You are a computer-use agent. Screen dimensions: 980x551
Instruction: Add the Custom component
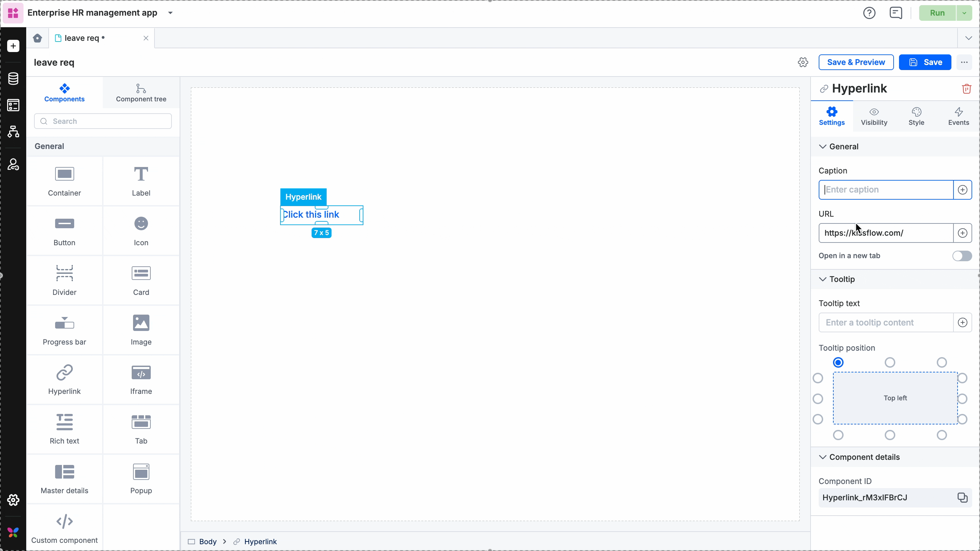click(x=64, y=529)
